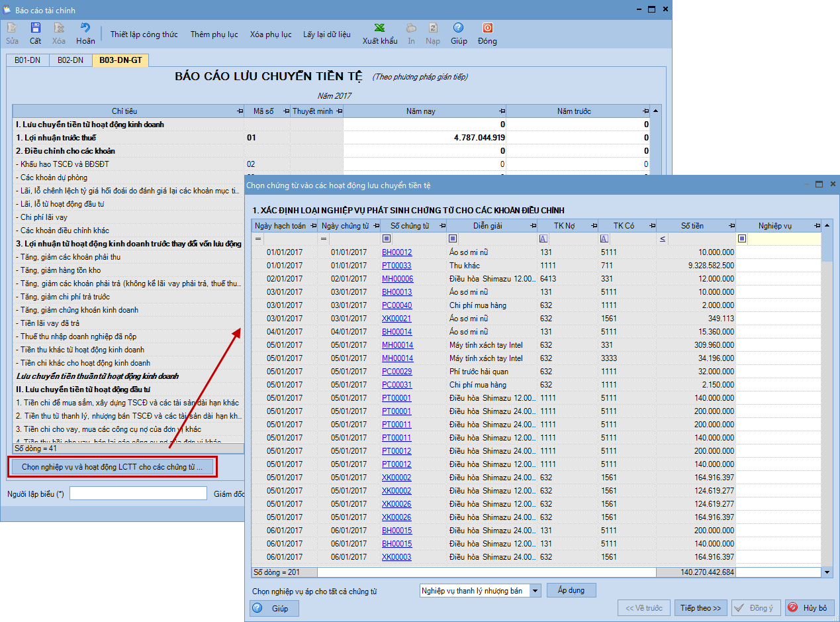Switch to the B02-DN tab
This screenshot has height=622, width=840.
(x=70, y=60)
